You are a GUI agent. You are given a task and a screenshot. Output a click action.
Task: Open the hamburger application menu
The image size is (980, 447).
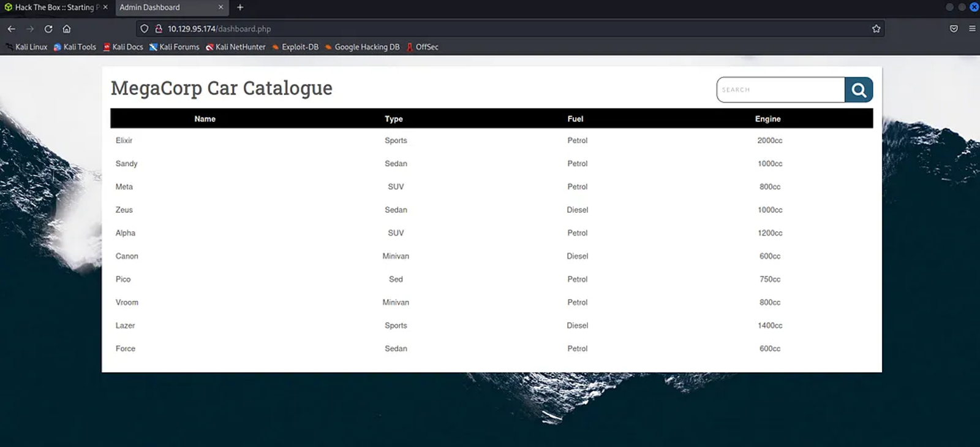[x=972, y=29]
